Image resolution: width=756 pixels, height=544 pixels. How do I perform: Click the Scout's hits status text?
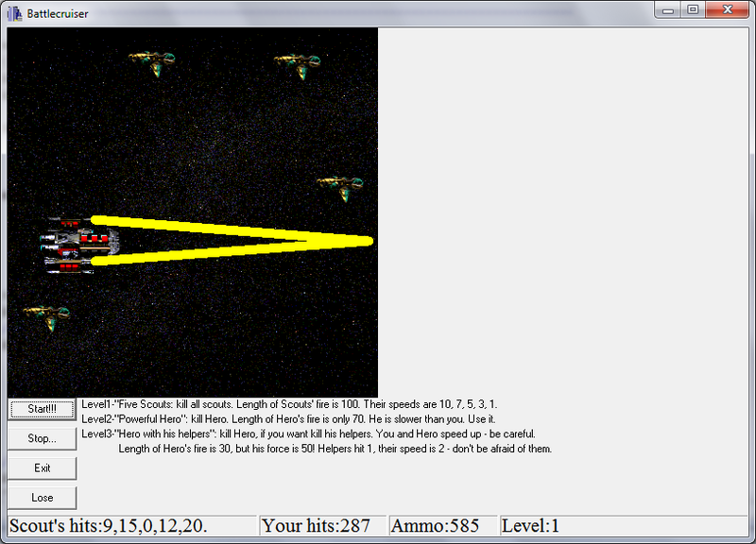109,526
